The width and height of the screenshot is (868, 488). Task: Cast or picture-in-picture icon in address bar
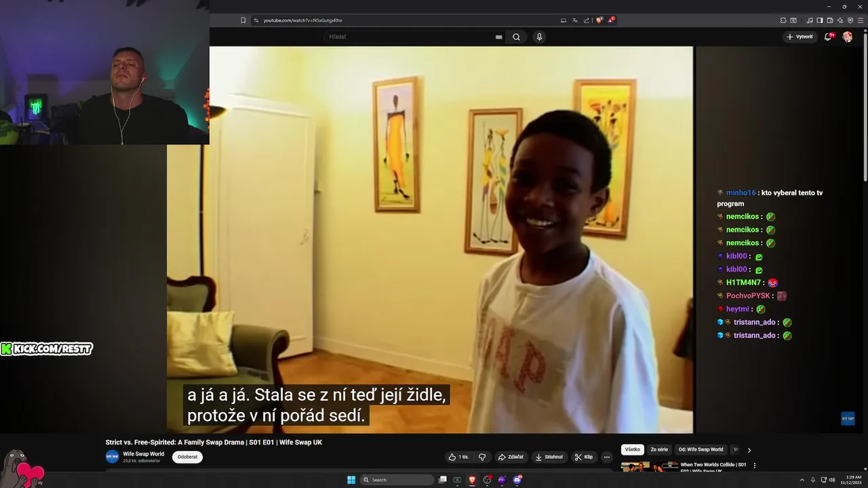(x=564, y=20)
